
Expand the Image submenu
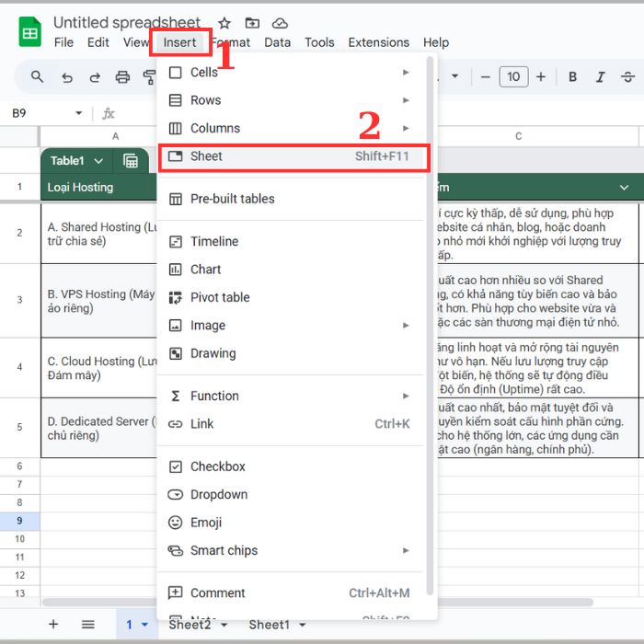click(292, 326)
